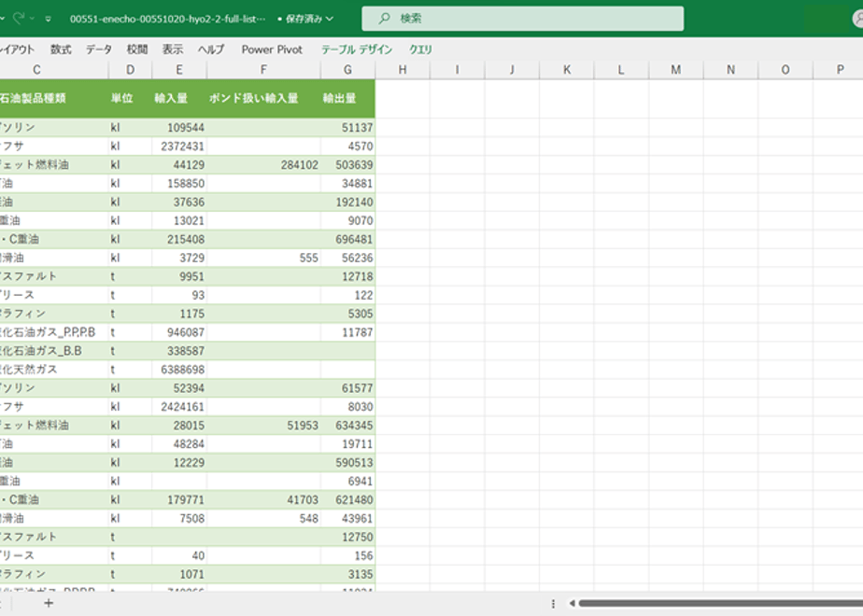
Task: Open the Redo history dropdown arrow
Action: (x=32, y=19)
